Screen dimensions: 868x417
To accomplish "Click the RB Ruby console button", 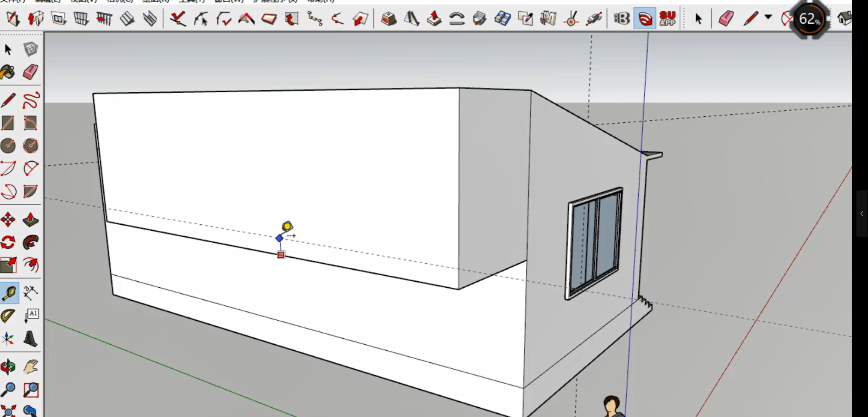I will [621, 19].
